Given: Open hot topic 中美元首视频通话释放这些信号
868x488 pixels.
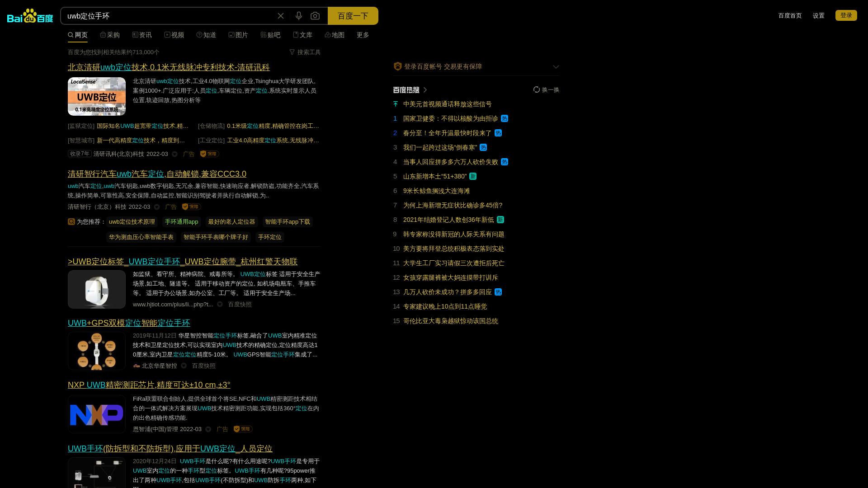Looking at the screenshot, I should pyautogui.click(x=448, y=104).
